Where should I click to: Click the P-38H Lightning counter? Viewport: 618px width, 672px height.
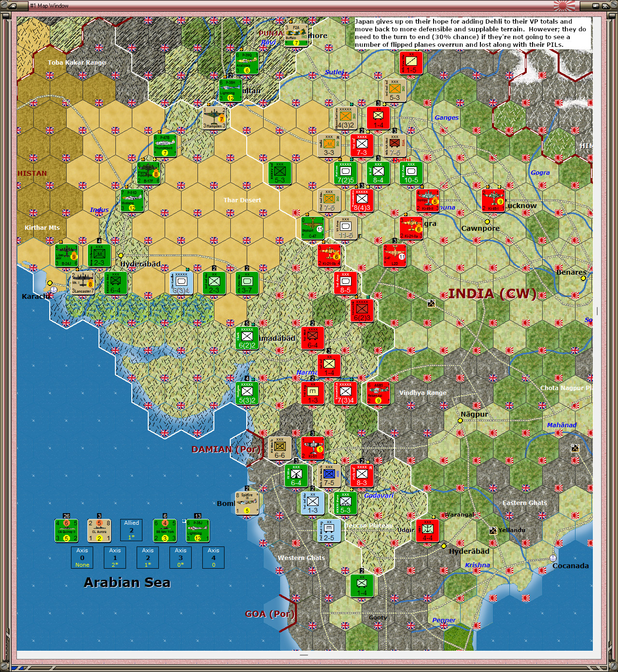[231, 91]
